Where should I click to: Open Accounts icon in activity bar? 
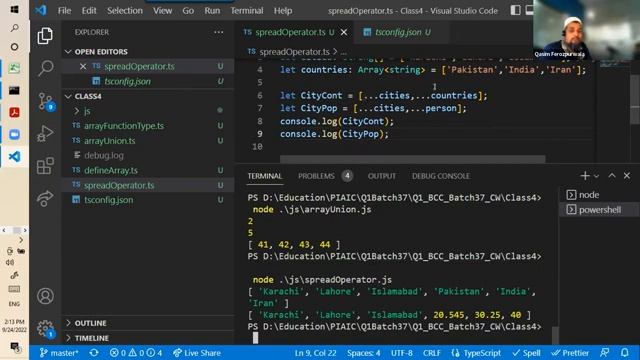click(45, 296)
